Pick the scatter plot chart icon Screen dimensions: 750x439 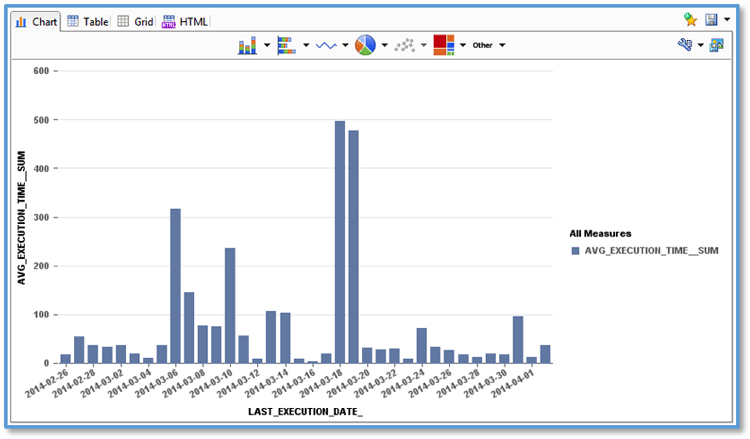point(405,45)
